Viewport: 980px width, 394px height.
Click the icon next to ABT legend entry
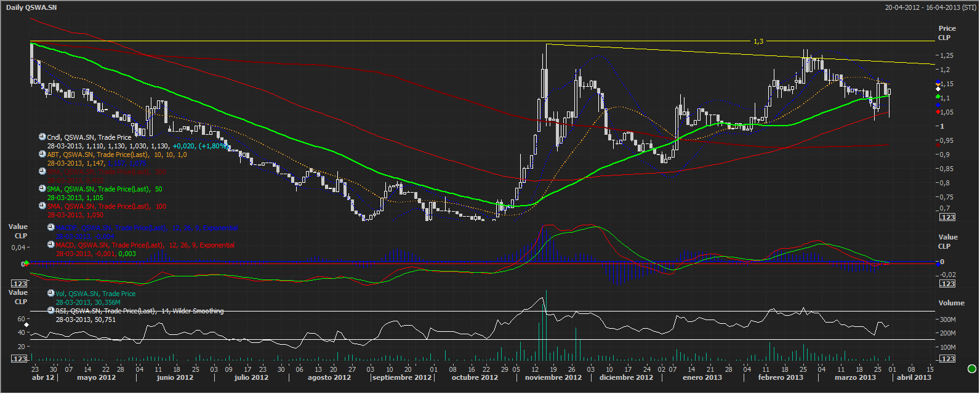coord(42,155)
